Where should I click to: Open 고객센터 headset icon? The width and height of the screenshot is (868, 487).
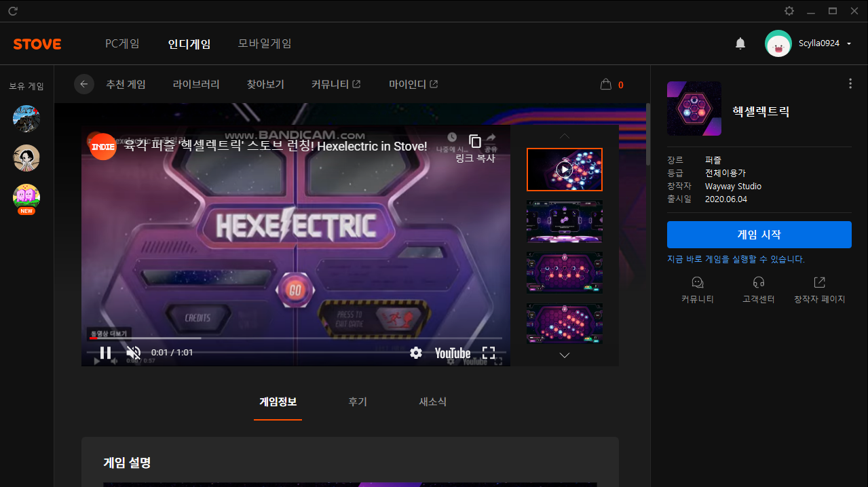click(759, 283)
